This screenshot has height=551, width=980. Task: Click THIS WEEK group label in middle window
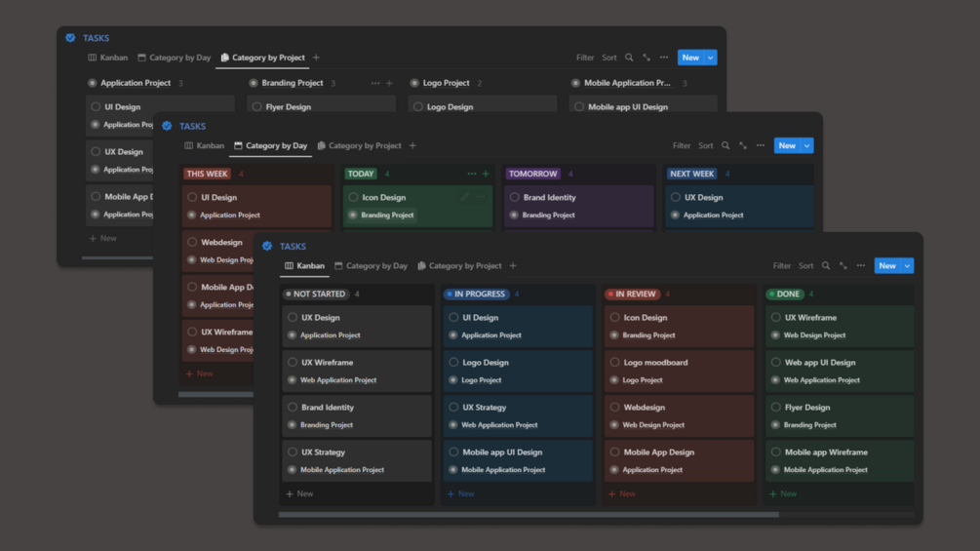[207, 174]
